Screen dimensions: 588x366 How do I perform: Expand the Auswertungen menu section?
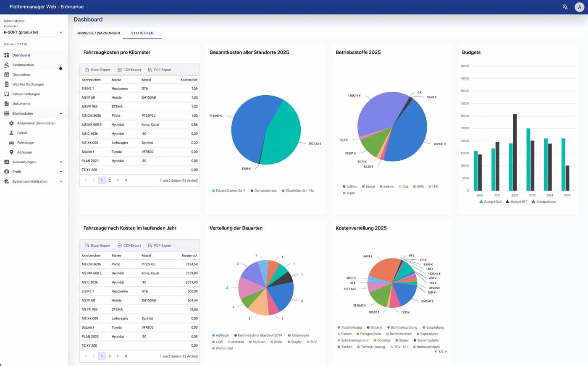click(61, 162)
